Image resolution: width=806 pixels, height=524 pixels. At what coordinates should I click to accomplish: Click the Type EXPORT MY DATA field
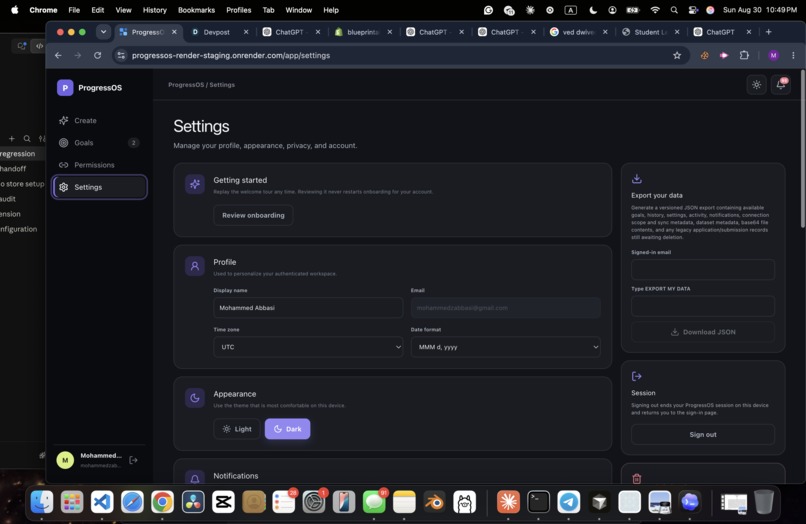[x=703, y=306]
